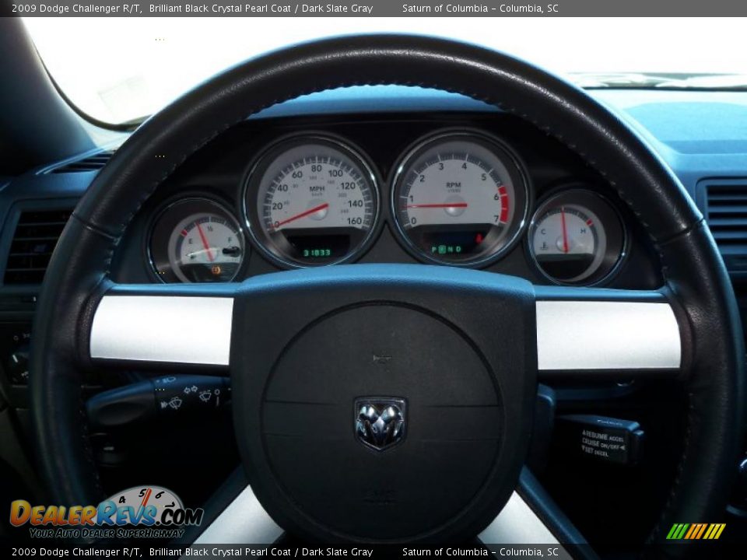Click the odometer reading 31833

(x=317, y=252)
